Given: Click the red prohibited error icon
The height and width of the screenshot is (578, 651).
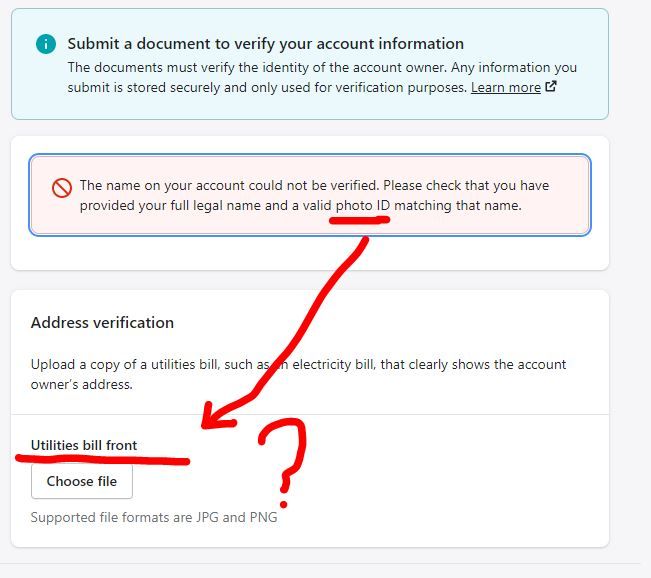Looking at the screenshot, I should [x=62, y=187].
